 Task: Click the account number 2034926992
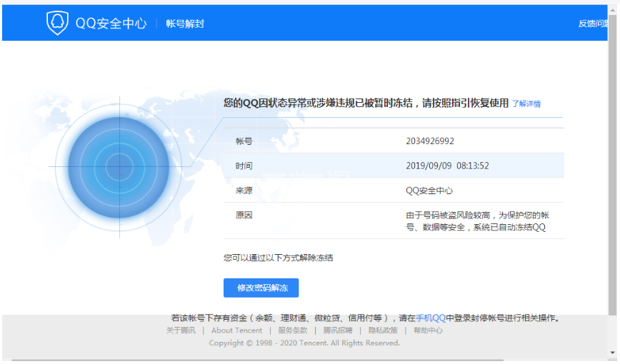[x=429, y=141]
